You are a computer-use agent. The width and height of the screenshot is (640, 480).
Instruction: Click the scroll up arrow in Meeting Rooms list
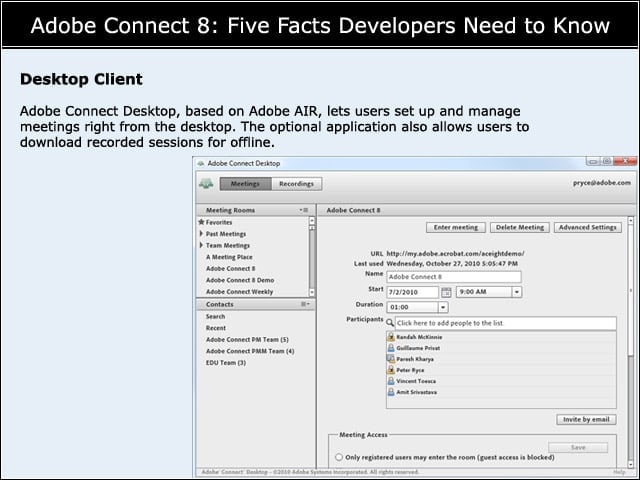pos(312,221)
